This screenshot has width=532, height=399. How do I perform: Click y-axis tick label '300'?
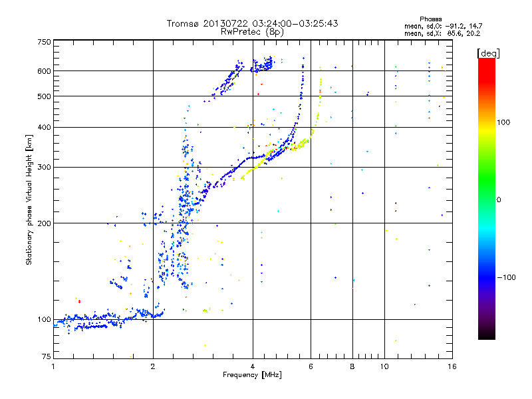[x=44, y=168]
